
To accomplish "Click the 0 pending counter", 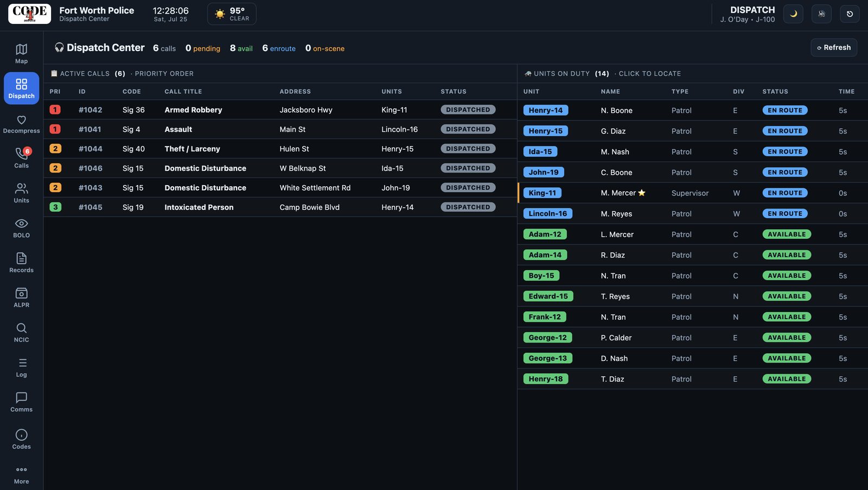I will [203, 48].
